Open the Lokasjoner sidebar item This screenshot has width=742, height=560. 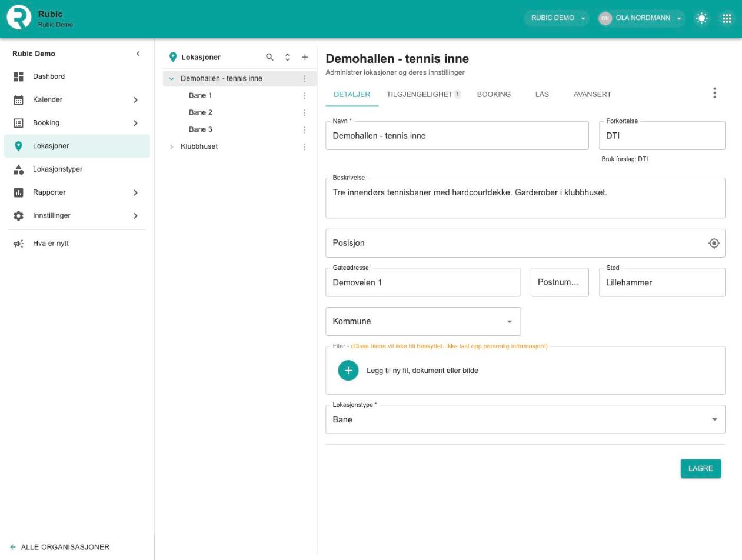point(77,146)
